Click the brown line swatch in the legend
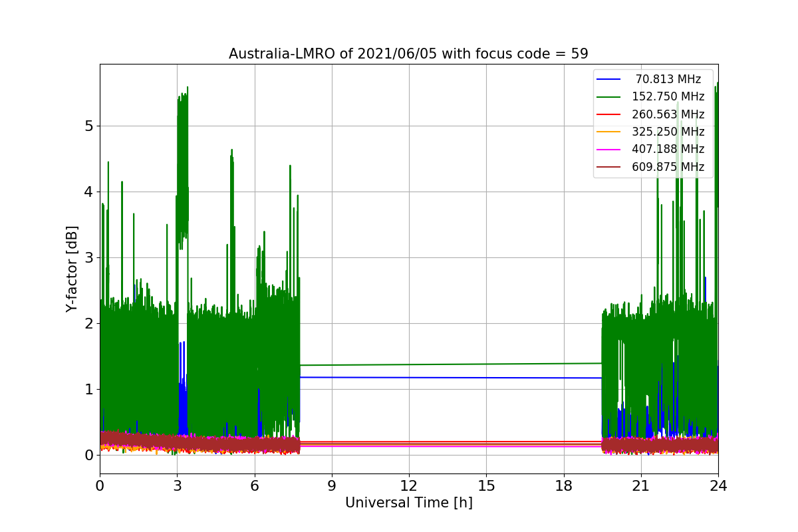Screen dimensions: 798x532 pyautogui.click(x=609, y=167)
